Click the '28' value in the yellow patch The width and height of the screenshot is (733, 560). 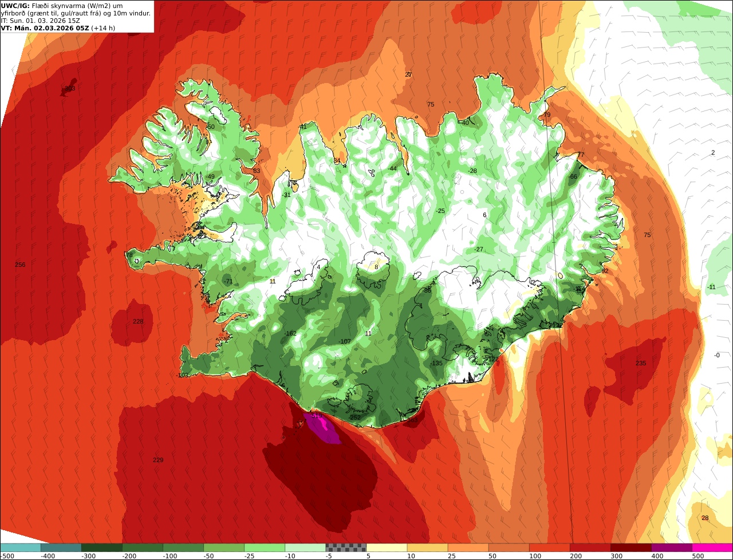(x=705, y=518)
